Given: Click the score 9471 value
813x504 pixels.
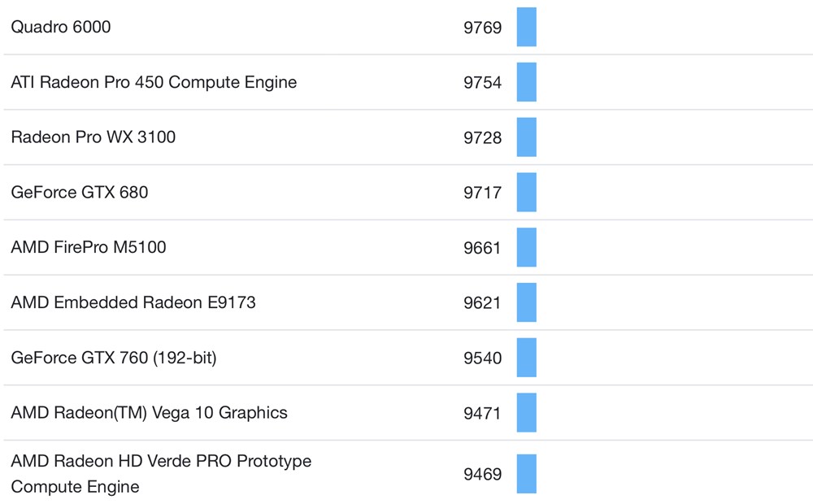Looking at the screenshot, I should [x=482, y=413].
